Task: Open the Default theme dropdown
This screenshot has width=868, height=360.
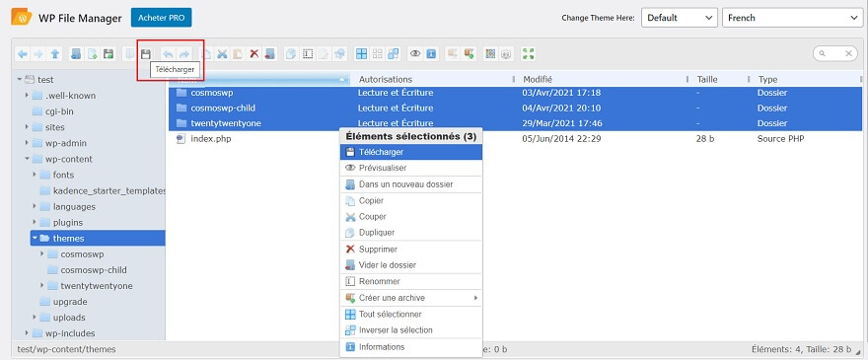Action: click(x=680, y=18)
